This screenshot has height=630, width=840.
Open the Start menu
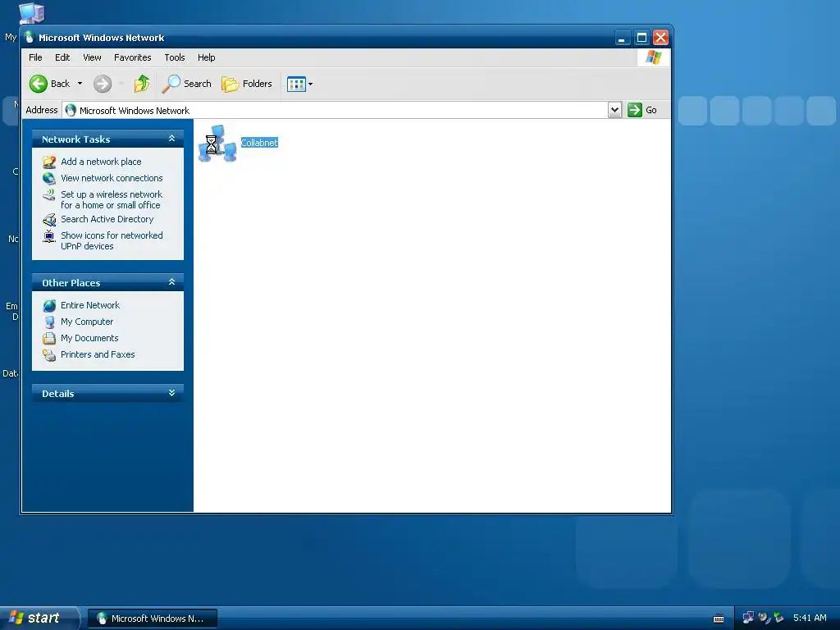click(39, 618)
